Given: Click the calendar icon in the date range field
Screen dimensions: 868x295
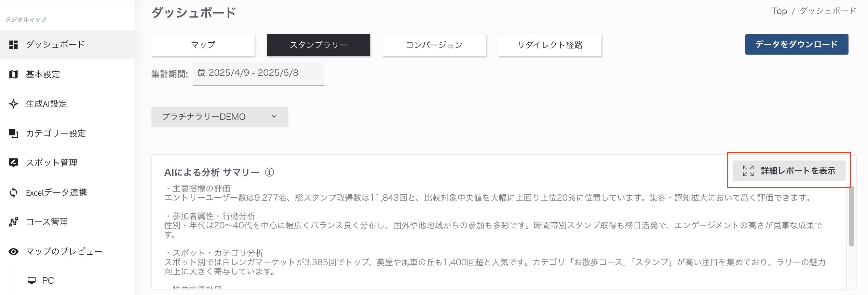Looking at the screenshot, I should click(202, 73).
